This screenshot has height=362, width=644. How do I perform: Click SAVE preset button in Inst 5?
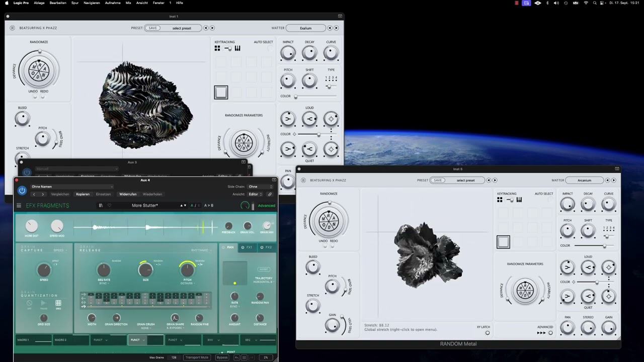point(438,180)
